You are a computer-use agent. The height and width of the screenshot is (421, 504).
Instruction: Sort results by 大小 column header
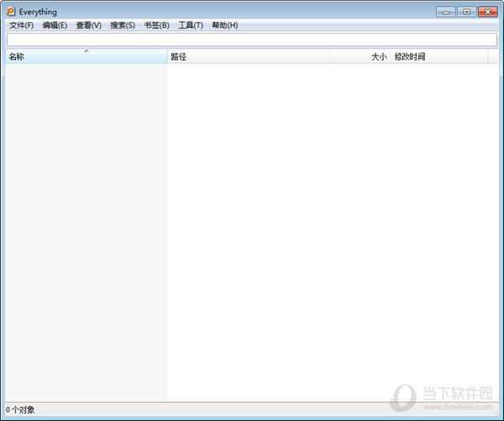(x=360, y=56)
